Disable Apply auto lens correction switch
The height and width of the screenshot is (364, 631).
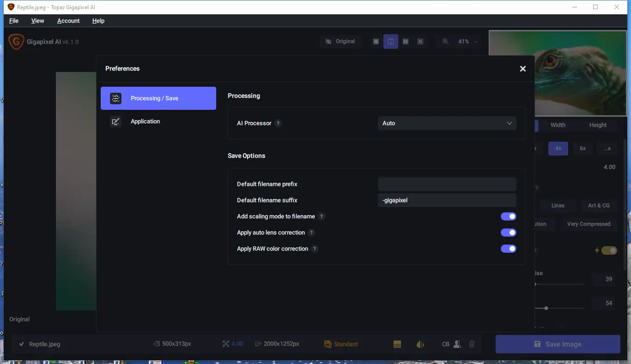coord(508,233)
